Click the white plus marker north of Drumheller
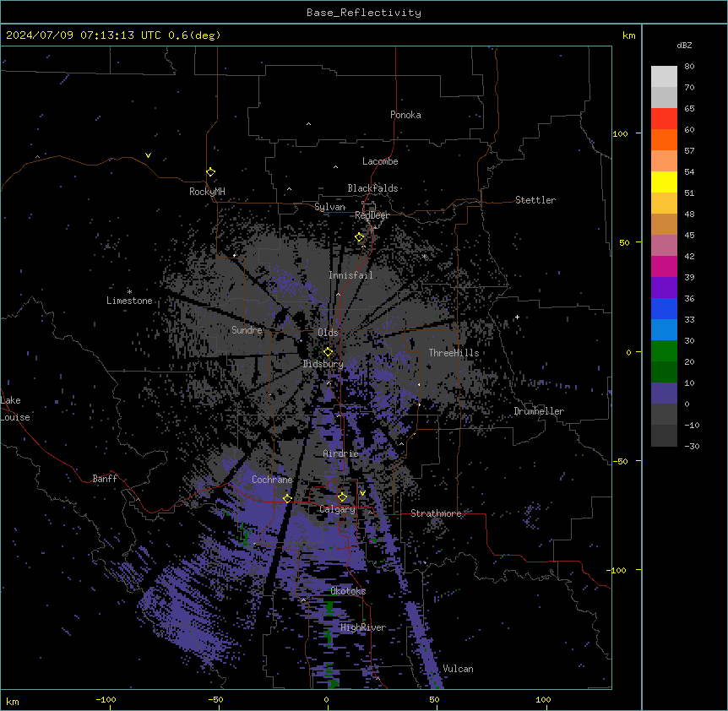This screenshot has height=711, width=728. [x=517, y=317]
